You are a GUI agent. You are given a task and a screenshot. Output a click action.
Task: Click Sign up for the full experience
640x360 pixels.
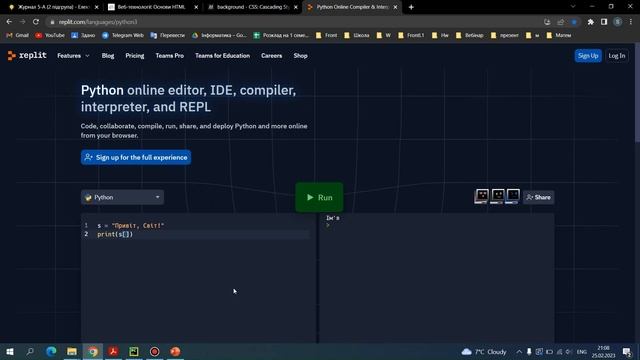coord(136,157)
